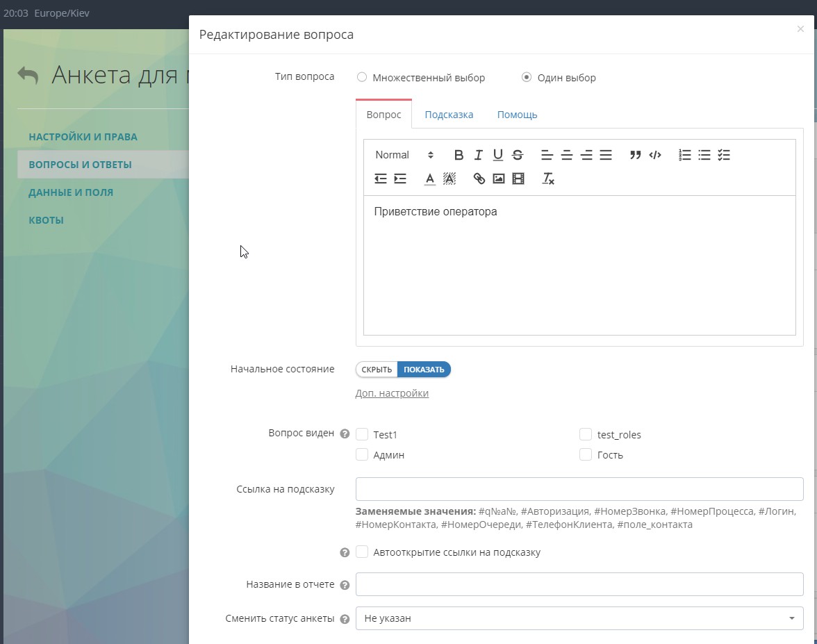Image resolution: width=817 pixels, height=644 pixels.
Task: Check Автооткрытие ссылки на подсказку option
Action: pos(362,552)
